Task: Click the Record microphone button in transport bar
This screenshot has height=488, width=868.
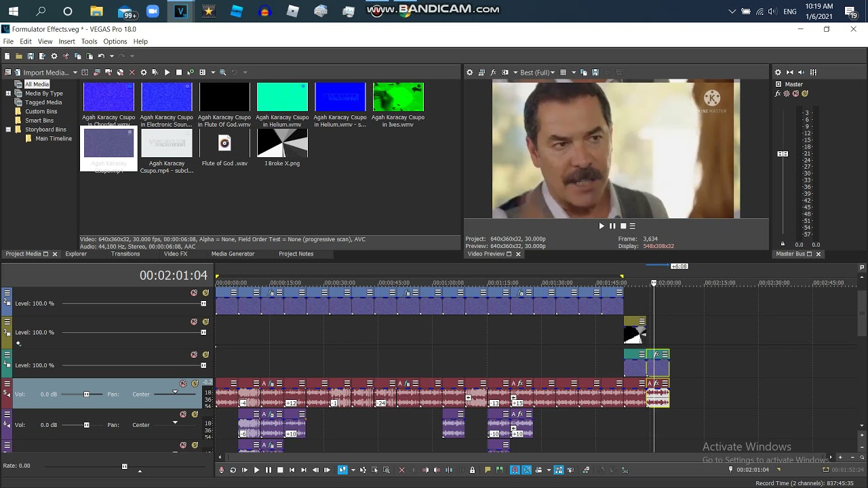Action: [x=221, y=470]
